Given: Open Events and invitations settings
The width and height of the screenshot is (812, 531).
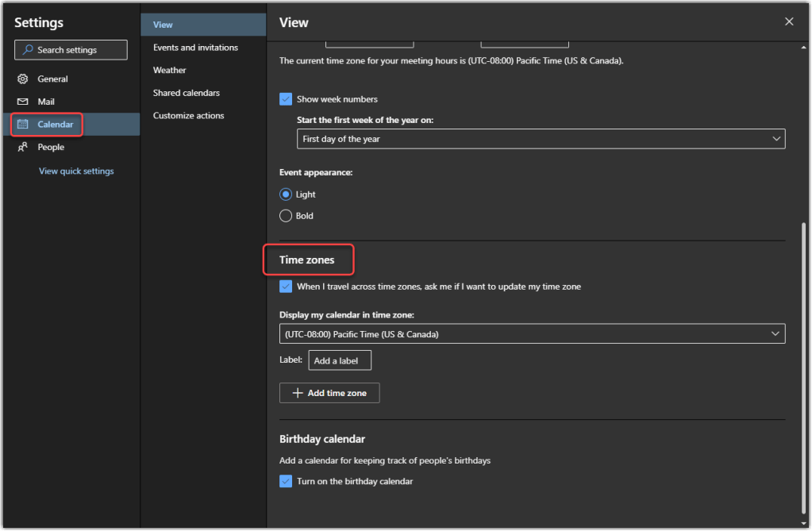Looking at the screenshot, I should click(195, 48).
